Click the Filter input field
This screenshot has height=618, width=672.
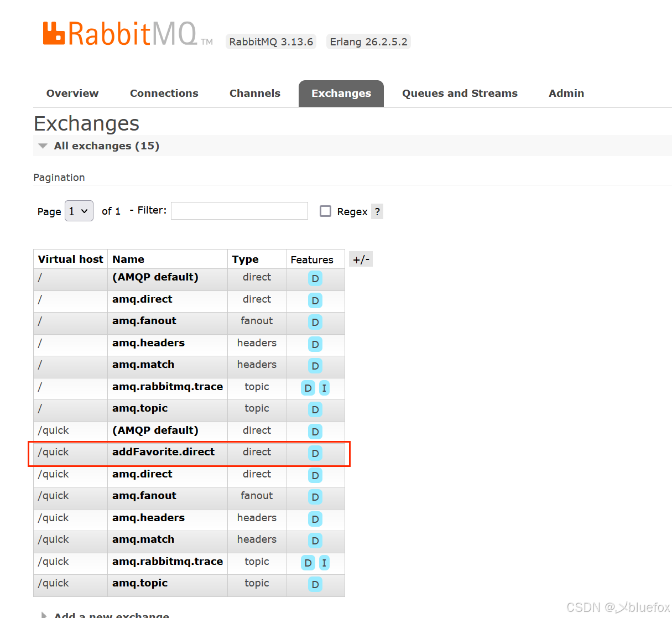coord(239,211)
